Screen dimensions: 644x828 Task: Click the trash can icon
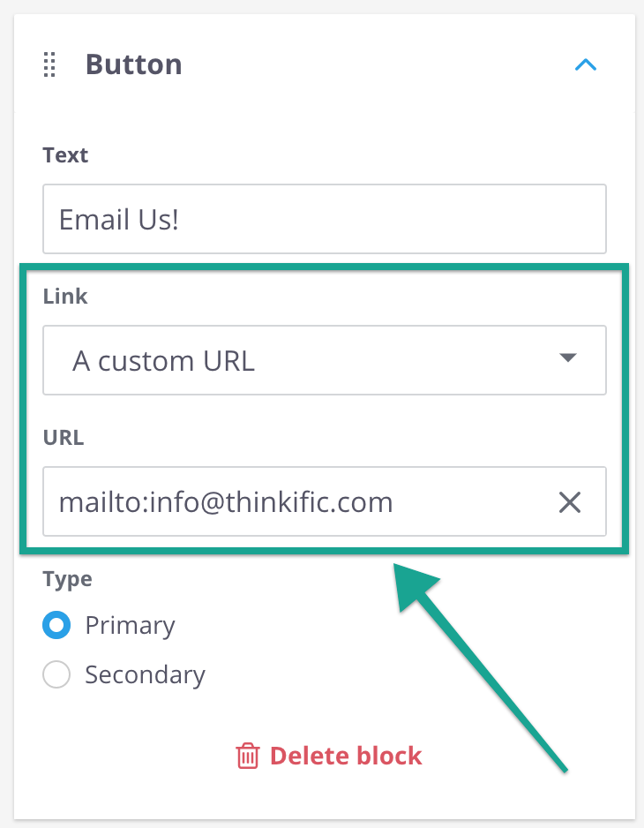(248, 756)
